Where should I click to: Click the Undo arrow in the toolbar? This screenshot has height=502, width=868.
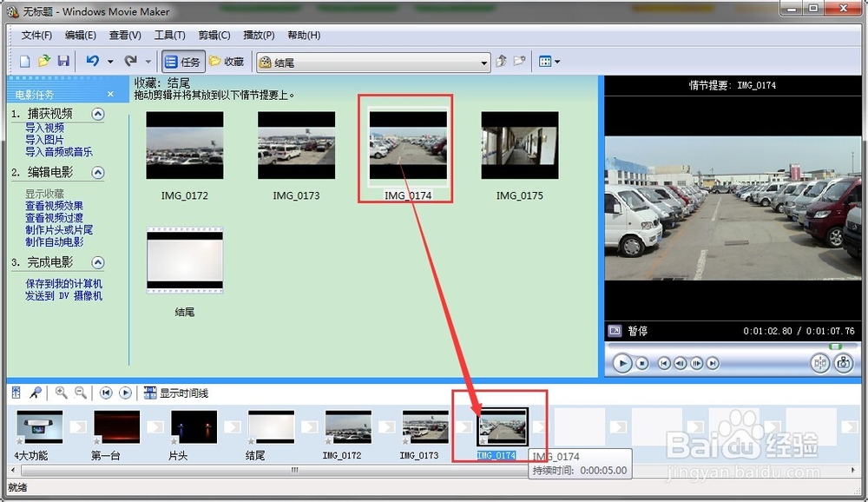pos(93,62)
